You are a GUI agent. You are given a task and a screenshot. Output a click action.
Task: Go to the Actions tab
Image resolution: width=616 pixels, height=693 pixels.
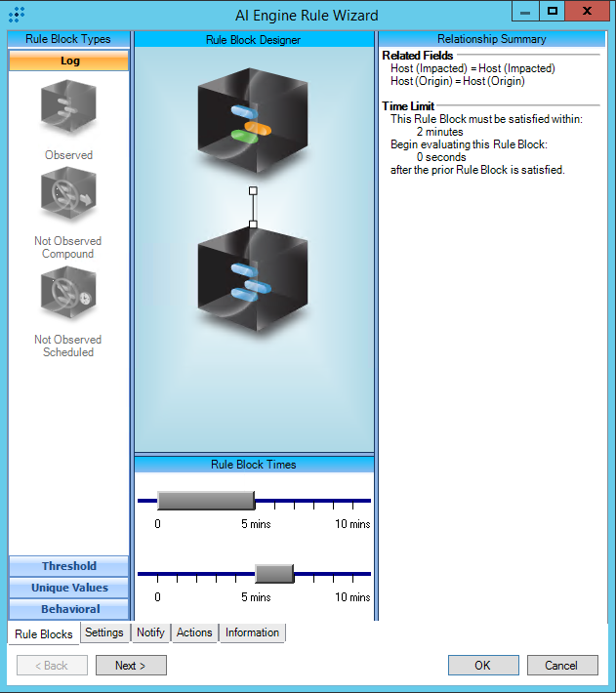(194, 632)
